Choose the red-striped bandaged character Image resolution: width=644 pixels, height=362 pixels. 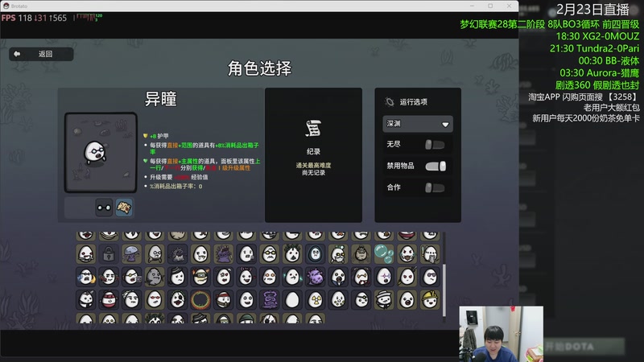(x=109, y=299)
